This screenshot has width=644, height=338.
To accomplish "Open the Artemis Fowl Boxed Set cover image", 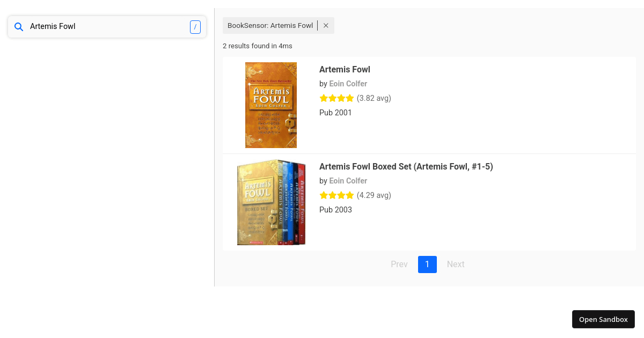I will click(271, 202).
